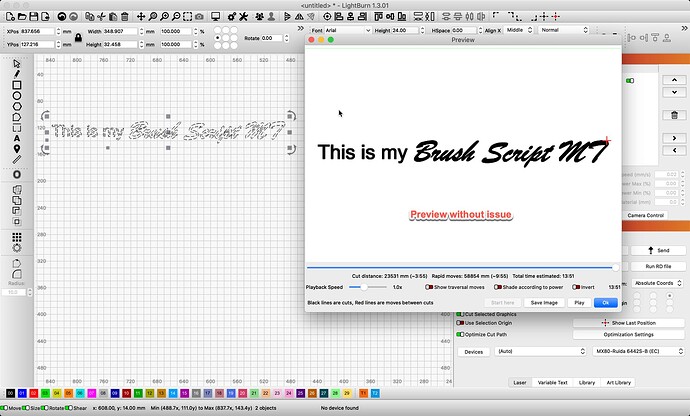Viewport: 690px width, 416px height.
Task: Toggle Optimize Cut Path switch
Action: (x=460, y=335)
